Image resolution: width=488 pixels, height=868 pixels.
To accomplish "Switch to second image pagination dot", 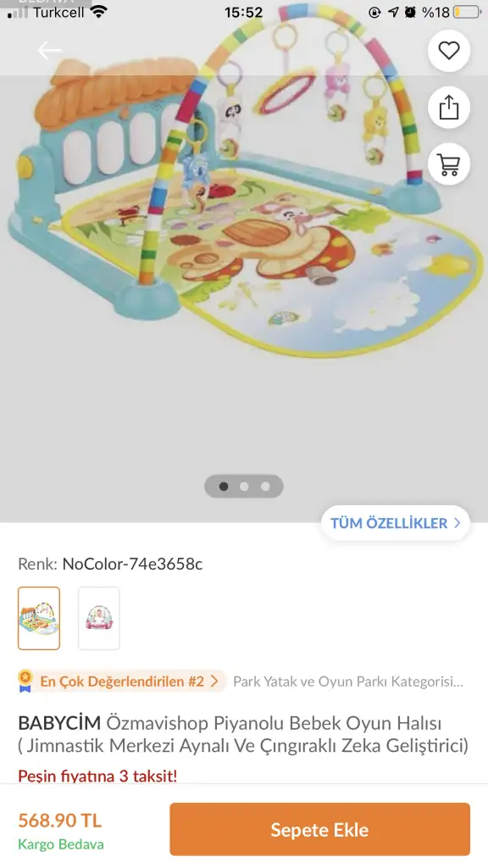I will (244, 487).
